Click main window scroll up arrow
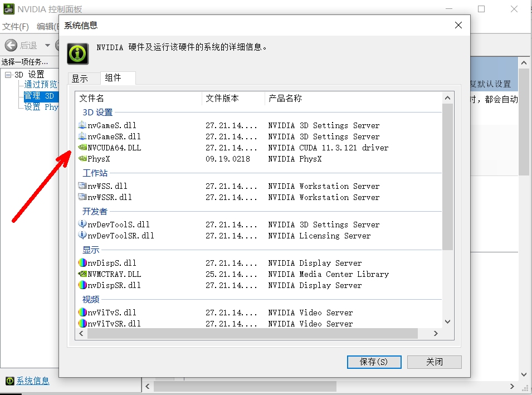This screenshot has width=532, height=395. click(x=524, y=63)
